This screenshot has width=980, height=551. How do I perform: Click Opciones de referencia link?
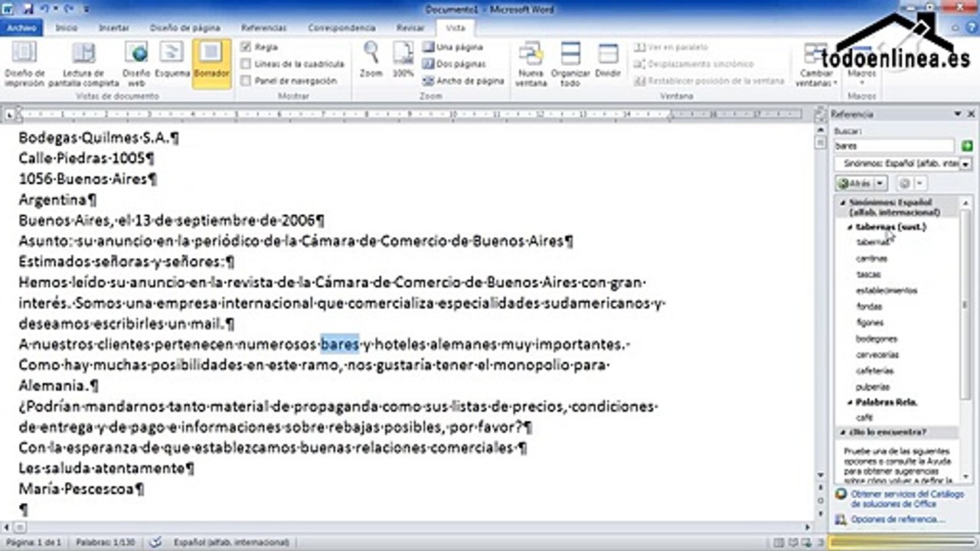tap(897, 520)
